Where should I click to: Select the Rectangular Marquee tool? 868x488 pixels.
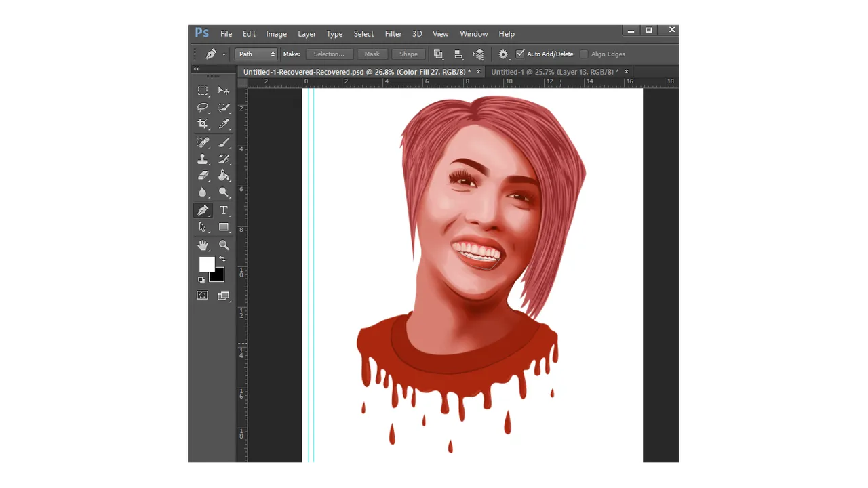[203, 91]
